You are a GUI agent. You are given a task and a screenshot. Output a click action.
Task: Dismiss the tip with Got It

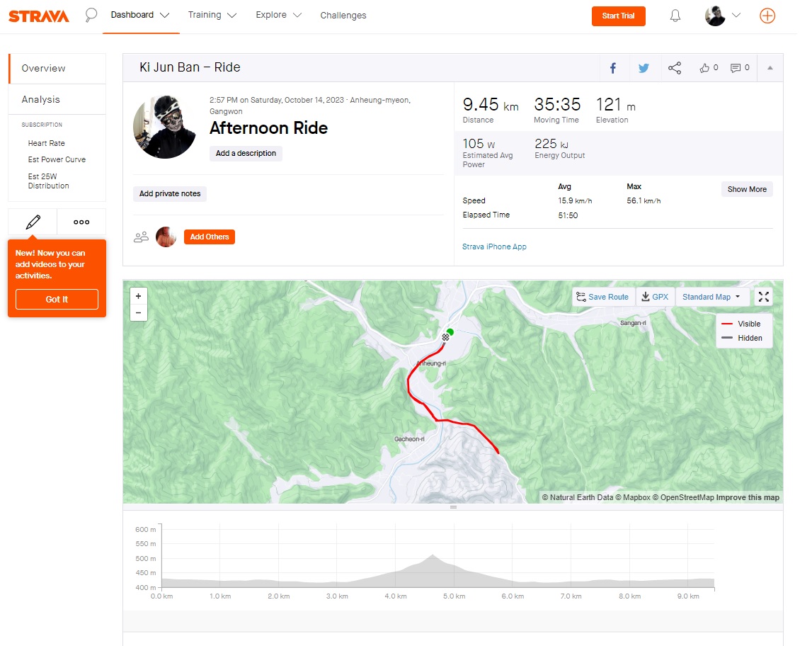point(57,300)
